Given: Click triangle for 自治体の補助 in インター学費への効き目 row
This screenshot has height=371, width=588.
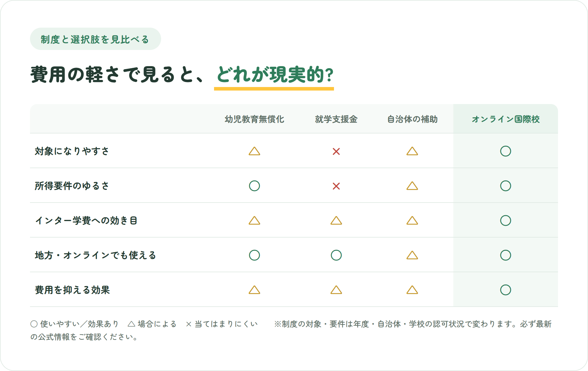Looking at the screenshot, I should (x=412, y=220).
